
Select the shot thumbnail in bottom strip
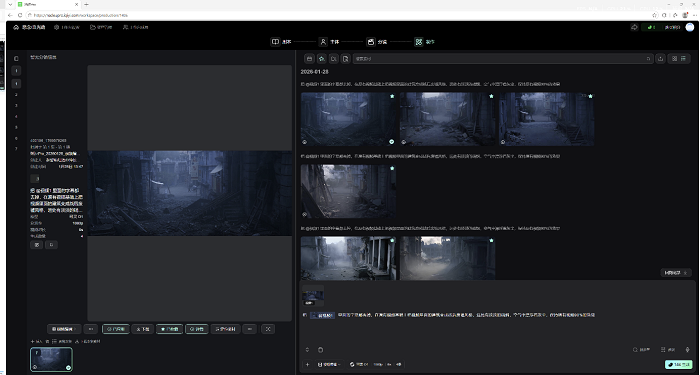click(x=51, y=359)
